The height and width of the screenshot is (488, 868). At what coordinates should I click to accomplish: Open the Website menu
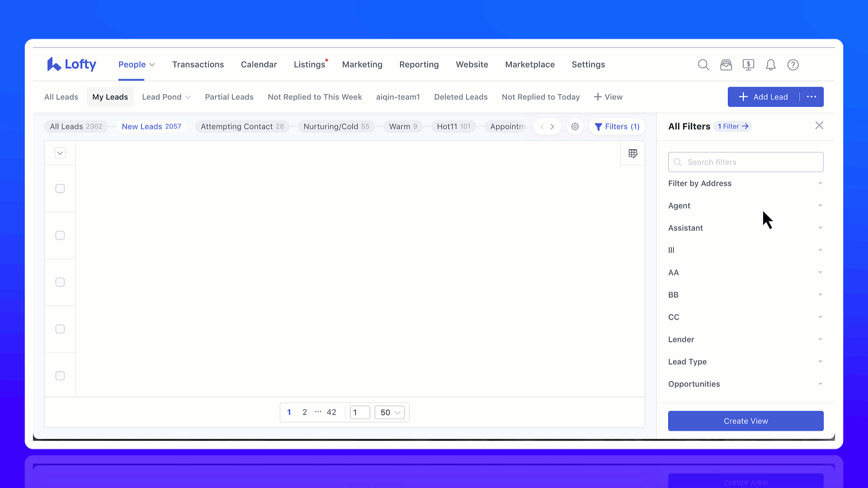pyautogui.click(x=472, y=65)
